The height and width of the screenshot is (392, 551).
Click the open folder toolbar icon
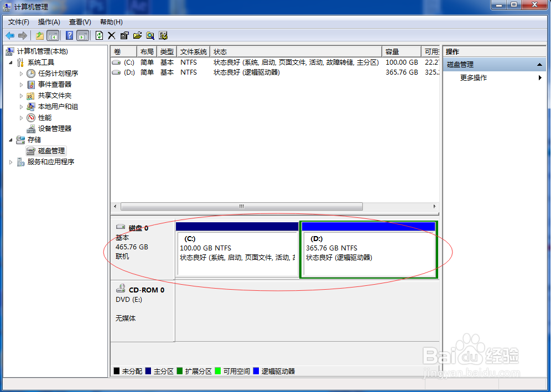pos(137,35)
